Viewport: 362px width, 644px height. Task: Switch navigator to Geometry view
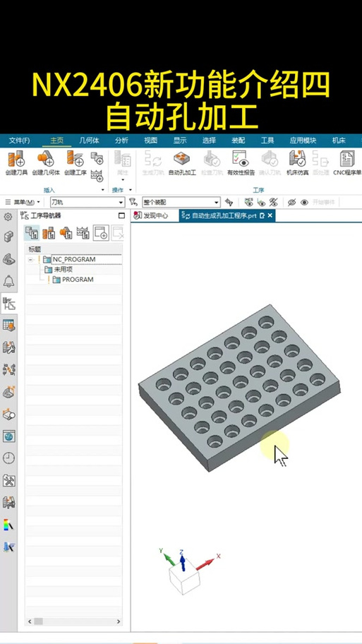[66, 233]
